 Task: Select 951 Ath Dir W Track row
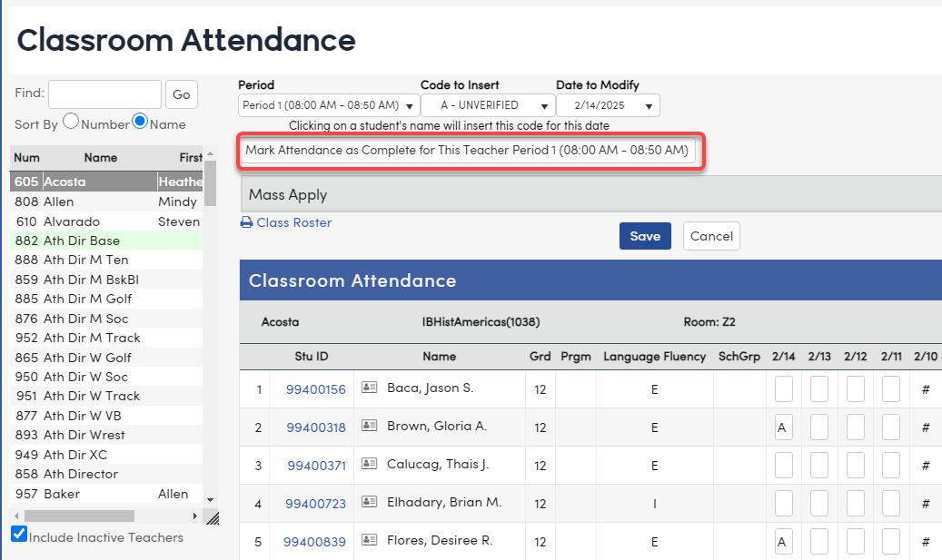106,396
